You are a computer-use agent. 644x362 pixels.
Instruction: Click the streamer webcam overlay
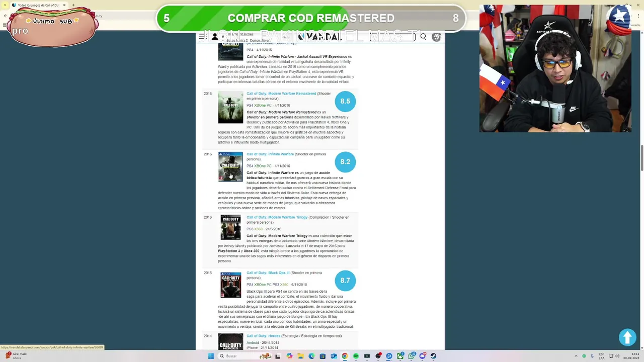pyautogui.click(x=555, y=68)
